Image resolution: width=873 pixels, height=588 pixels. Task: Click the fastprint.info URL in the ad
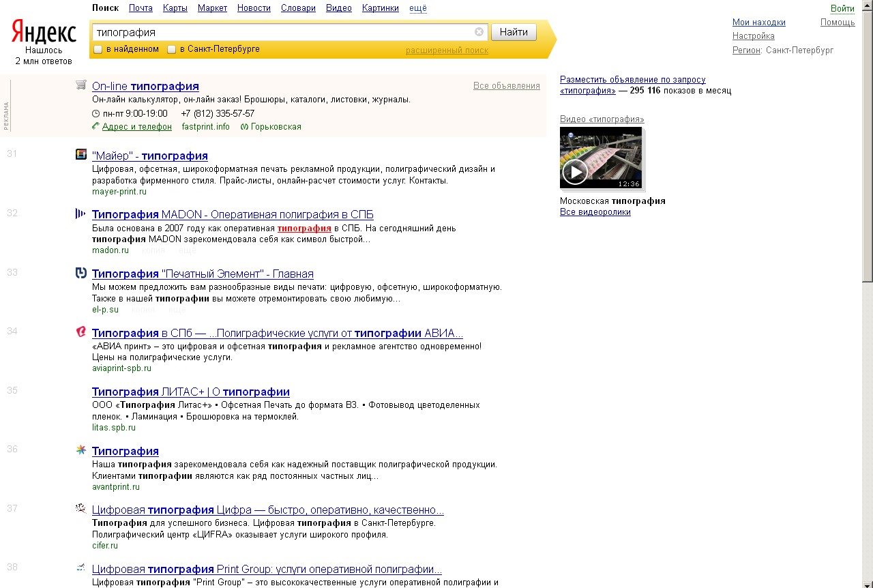(x=206, y=127)
